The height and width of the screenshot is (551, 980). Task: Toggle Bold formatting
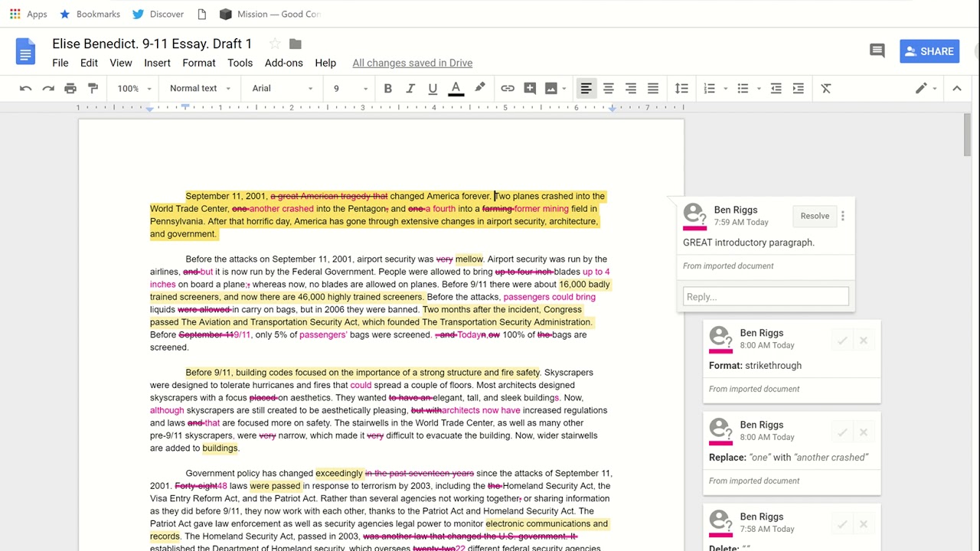[387, 89]
